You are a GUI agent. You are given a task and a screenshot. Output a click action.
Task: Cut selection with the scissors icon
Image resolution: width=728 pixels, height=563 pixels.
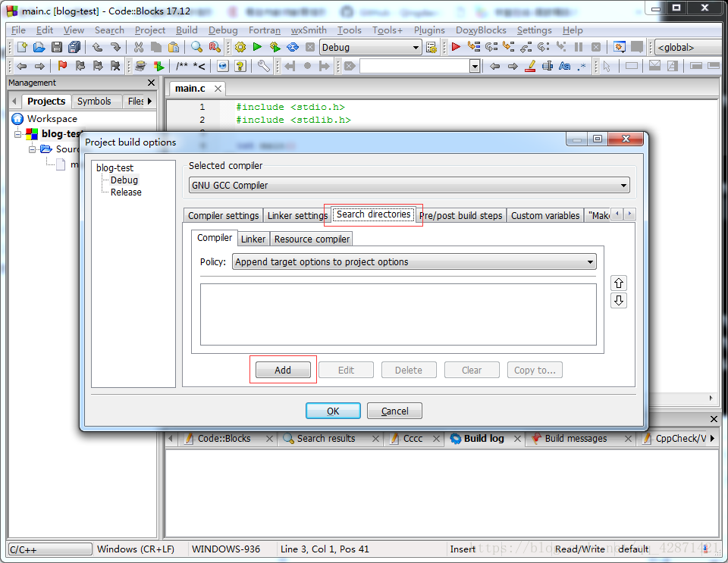[x=138, y=47]
